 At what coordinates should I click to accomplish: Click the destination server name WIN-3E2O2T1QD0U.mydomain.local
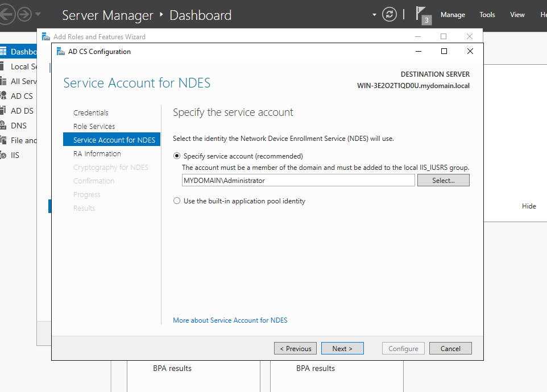coord(413,86)
